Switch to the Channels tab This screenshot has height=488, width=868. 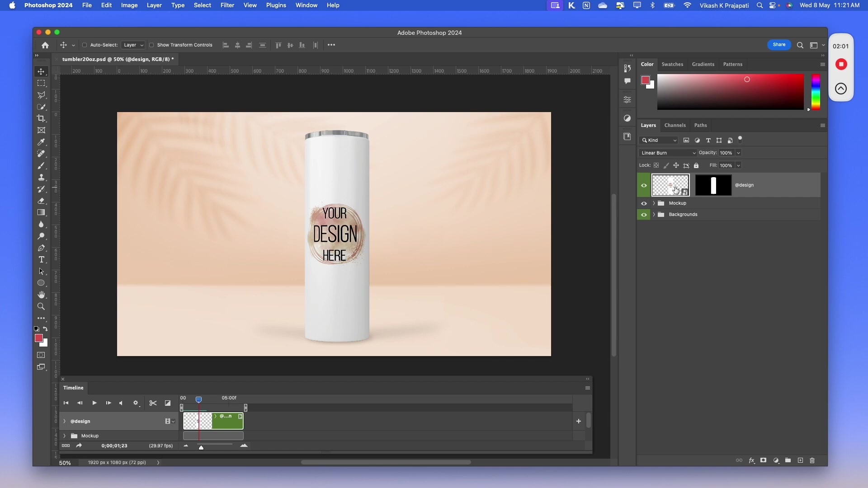pyautogui.click(x=675, y=125)
